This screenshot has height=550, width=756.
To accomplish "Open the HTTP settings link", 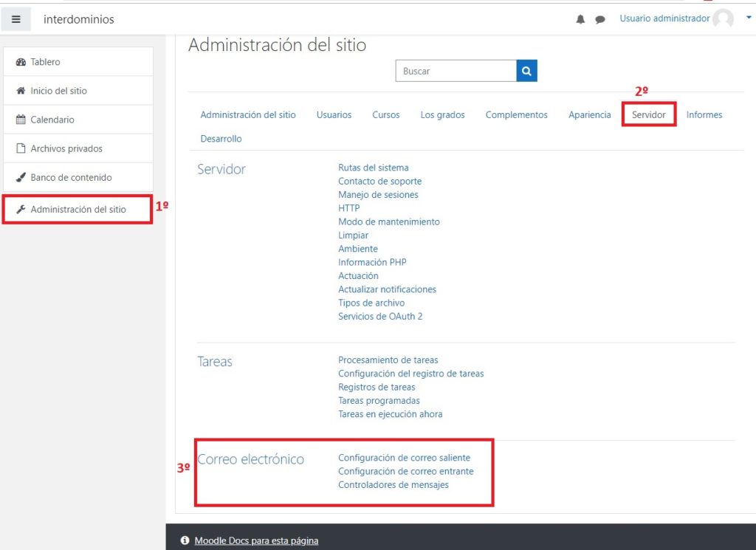I will [x=348, y=207].
